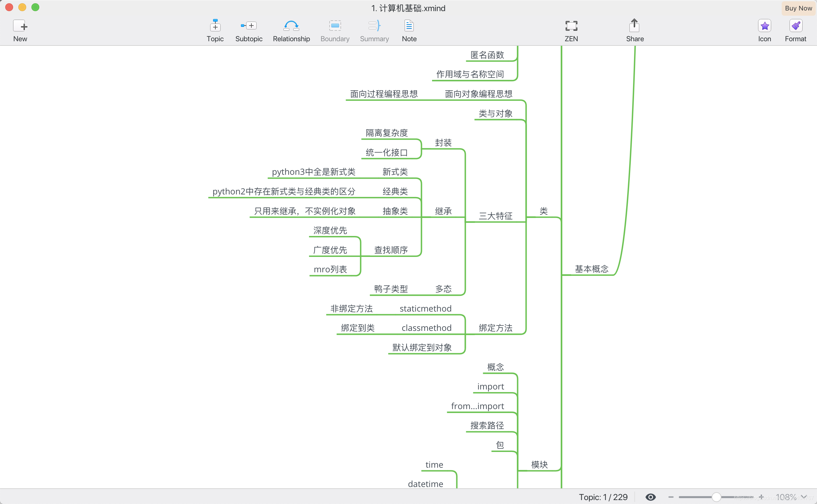Click the Boundary toolbar icon

pos(335,26)
